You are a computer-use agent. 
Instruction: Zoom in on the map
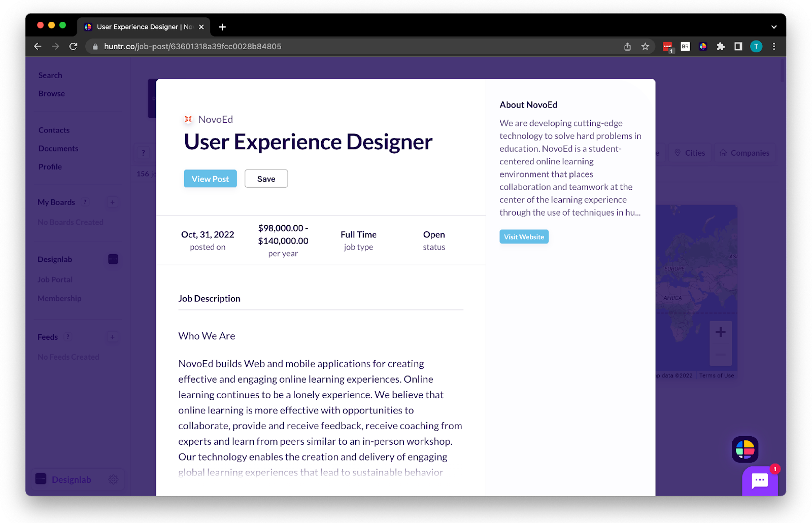720,332
